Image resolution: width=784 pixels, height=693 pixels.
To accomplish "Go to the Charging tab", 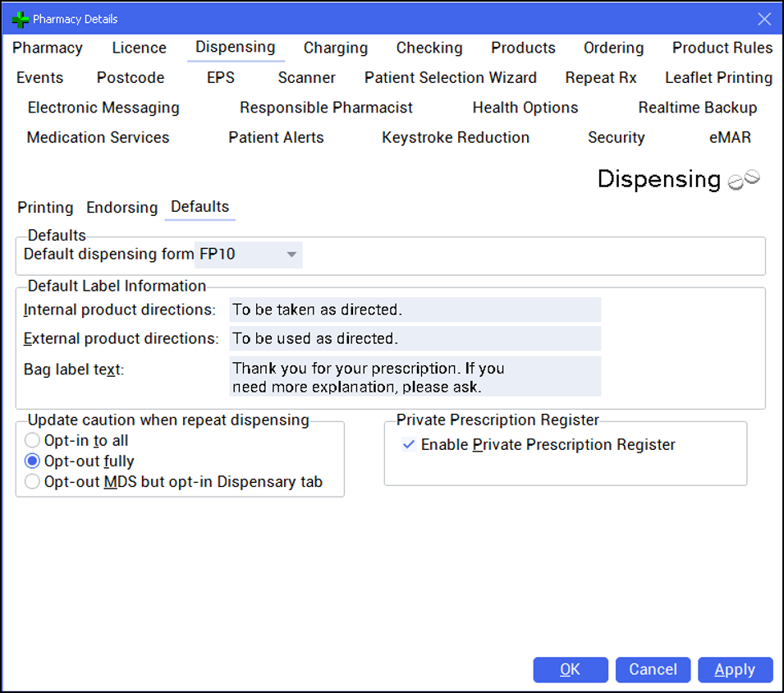I will click(335, 48).
